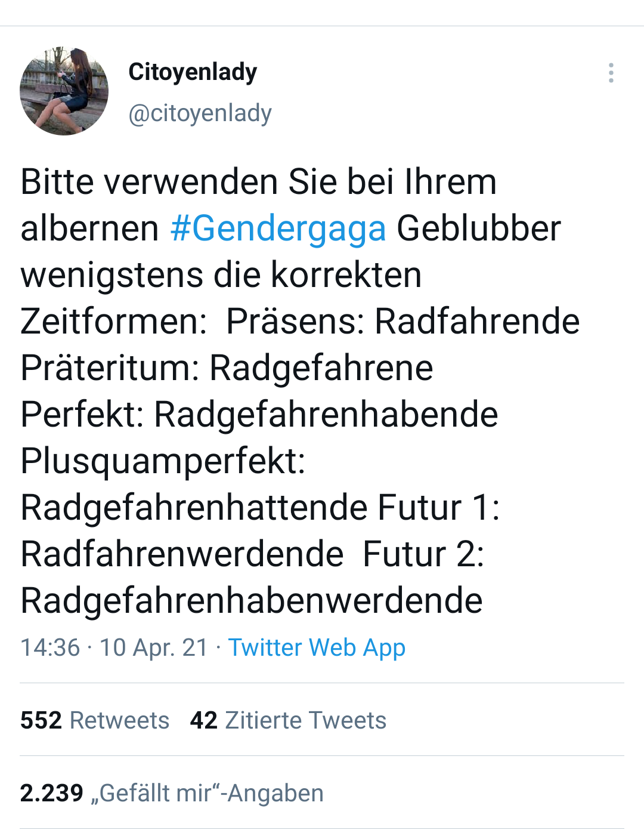The height and width of the screenshot is (830, 644).
Task: Click the word "Präteritum:" in the tweet
Action: pos(110,368)
